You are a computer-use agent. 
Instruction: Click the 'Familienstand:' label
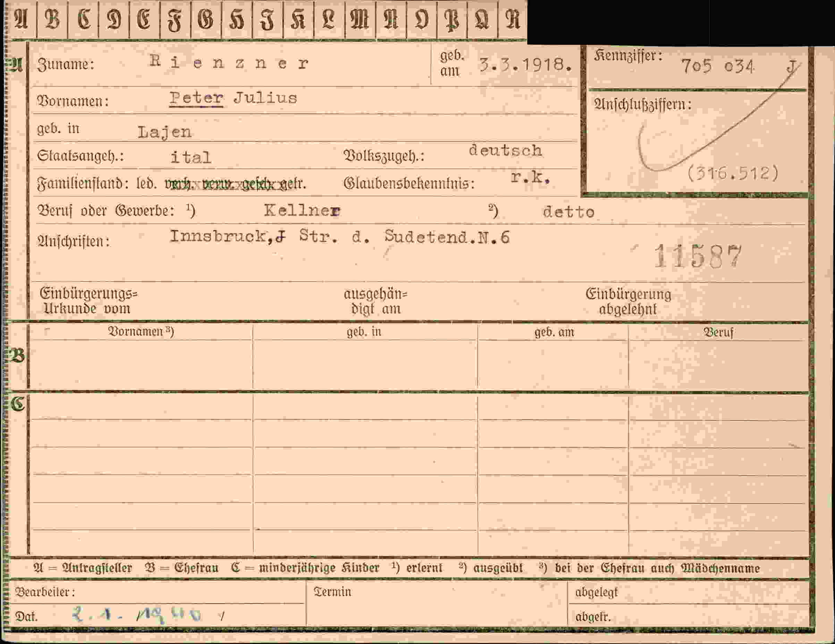point(83,184)
